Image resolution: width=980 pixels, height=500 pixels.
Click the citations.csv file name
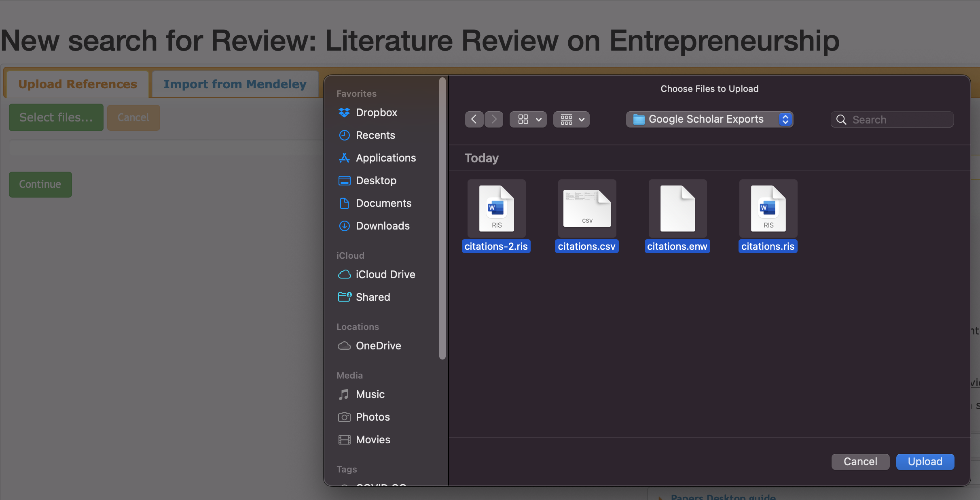(x=586, y=246)
